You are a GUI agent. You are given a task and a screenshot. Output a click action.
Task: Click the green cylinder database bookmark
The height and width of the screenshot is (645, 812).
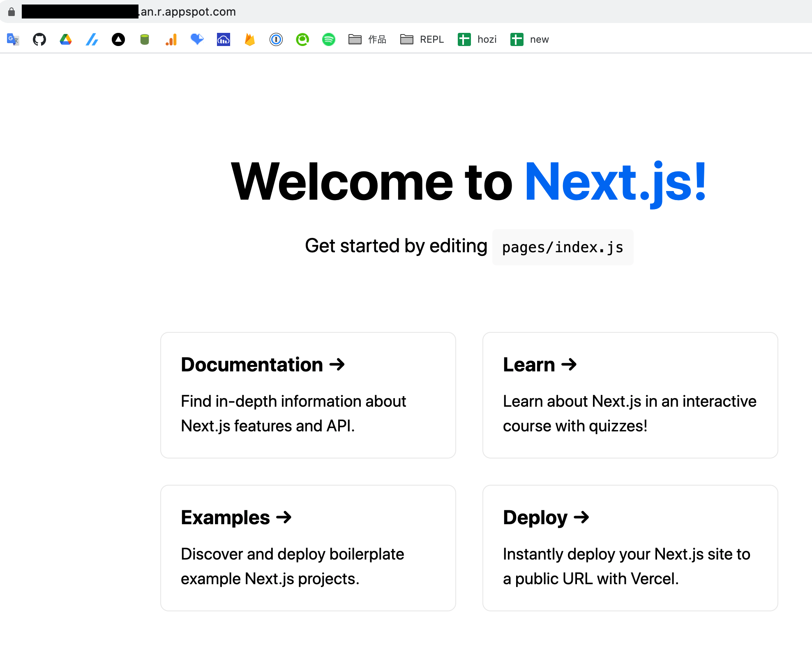click(145, 39)
